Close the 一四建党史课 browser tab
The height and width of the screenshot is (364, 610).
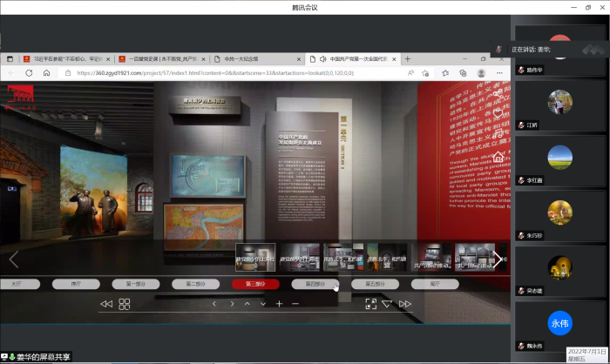point(203,59)
